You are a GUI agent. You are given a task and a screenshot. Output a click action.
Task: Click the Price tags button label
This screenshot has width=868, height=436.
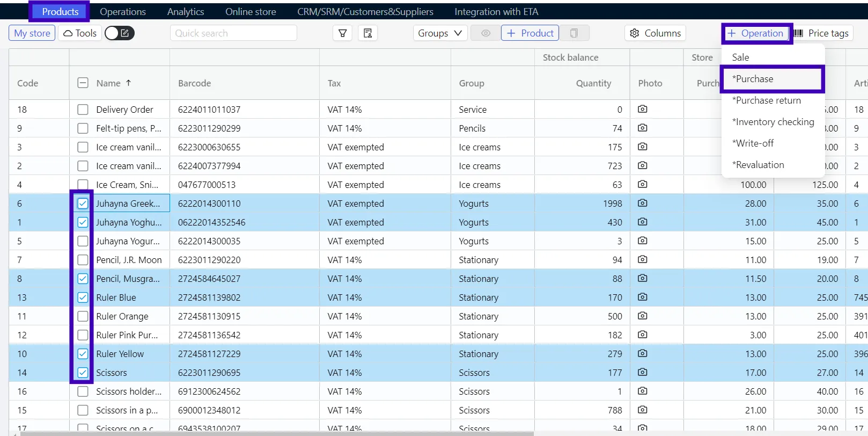point(828,33)
